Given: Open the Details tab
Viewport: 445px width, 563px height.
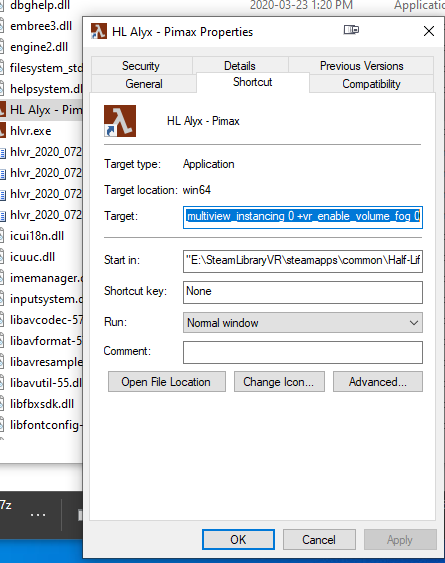Looking at the screenshot, I should tap(240, 66).
